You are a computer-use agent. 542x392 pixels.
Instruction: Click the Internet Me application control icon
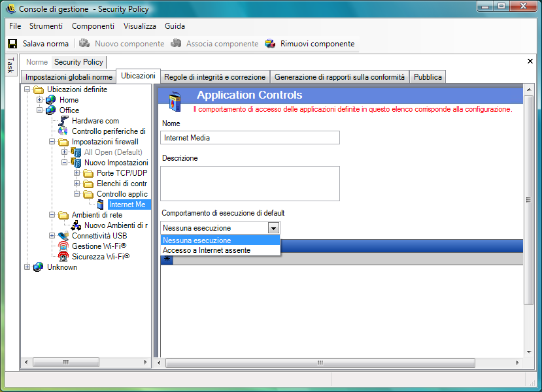(x=101, y=204)
